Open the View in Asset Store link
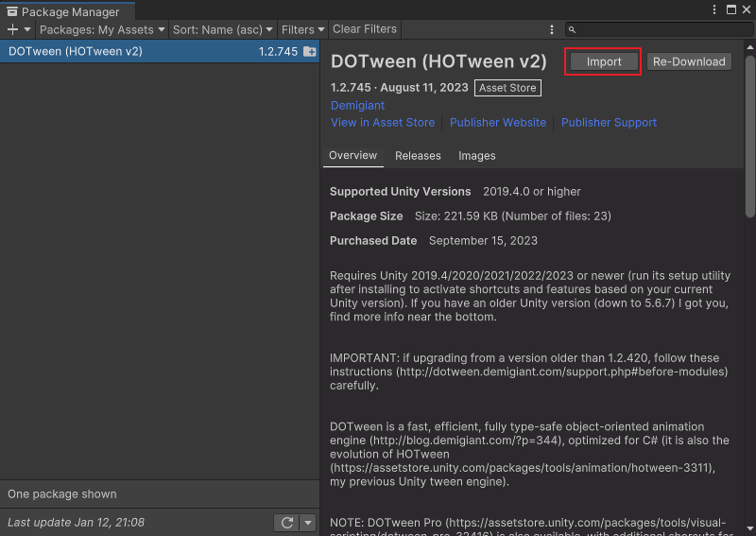 pyautogui.click(x=383, y=123)
